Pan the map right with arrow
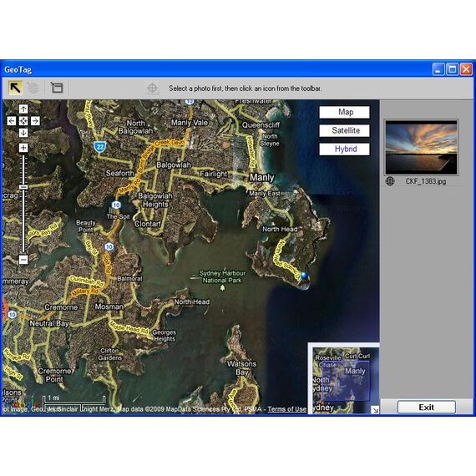Screen dimensions: 476x476 coord(35,121)
